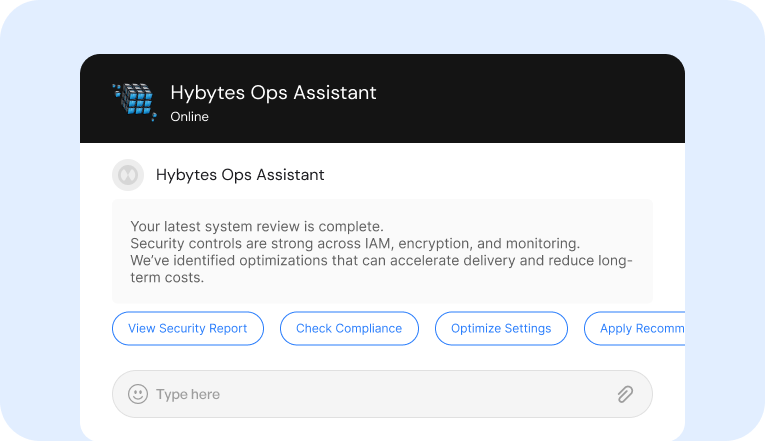Click the Hybytes Ops Assistant header title

[x=273, y=93]
